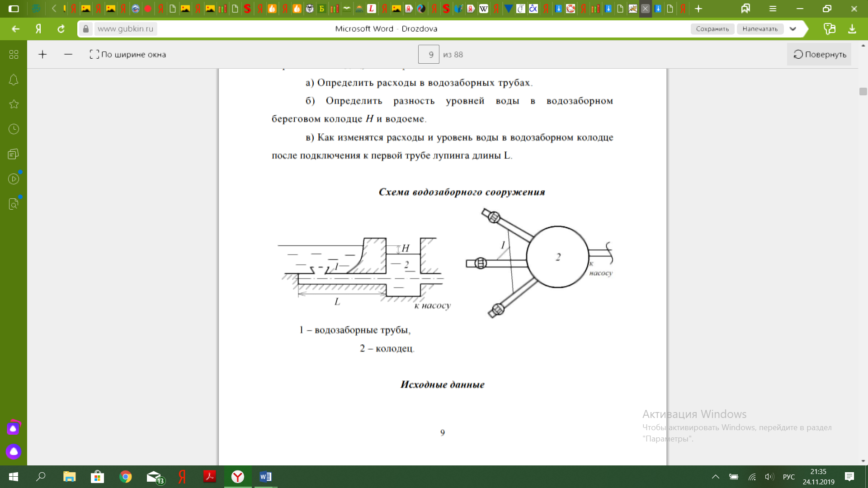Viewport: 868px width, 488px height.
Task: Open a new tab with plus button
Action: tap(698, 9)
